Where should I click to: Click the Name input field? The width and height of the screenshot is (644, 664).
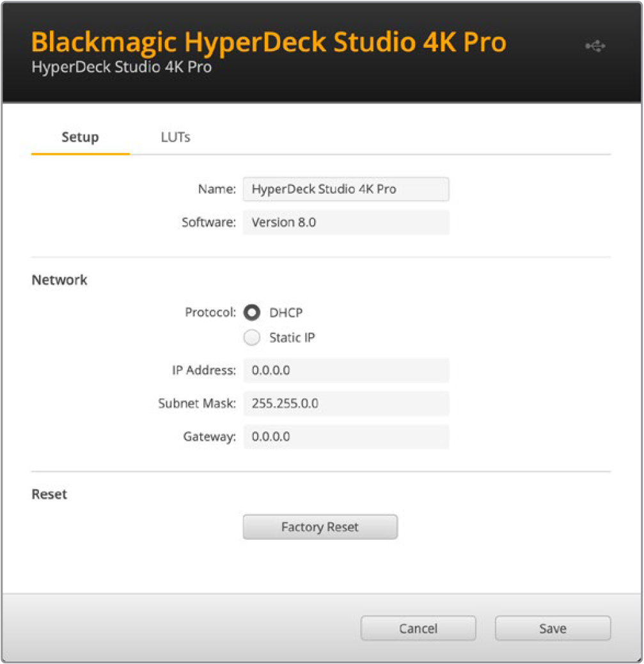click(x=345, y=189)
